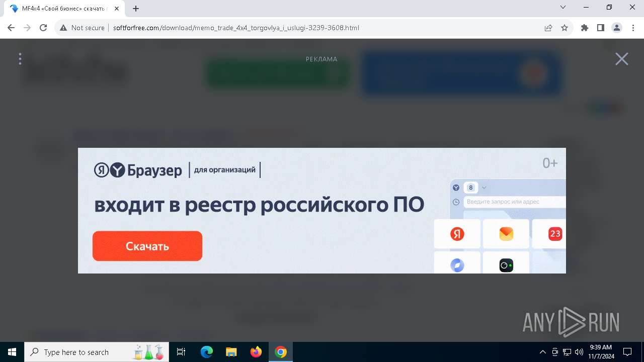Open the tab search dropdown chevron
This screenshot has height=362, width=644.
pyautogui.click(x=563, y=7)
